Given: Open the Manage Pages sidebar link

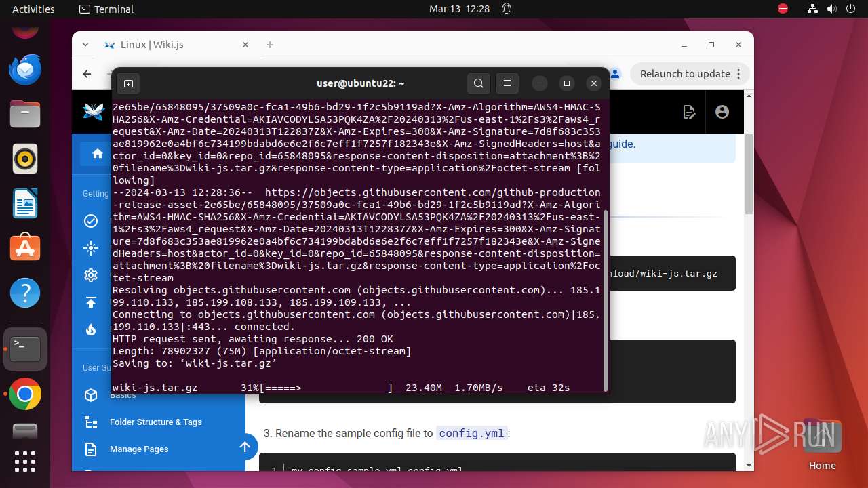Looking at the screenshot, I should coord(139,449).
